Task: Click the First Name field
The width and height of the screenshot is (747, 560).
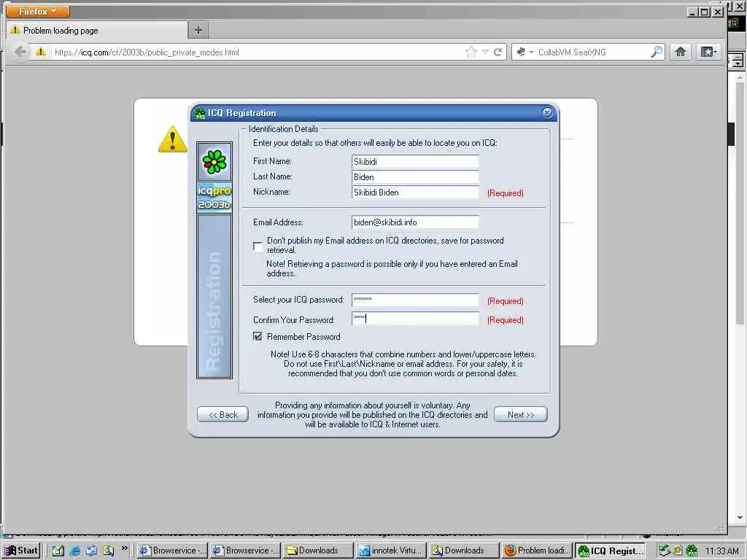Action: click(x=415, y=161)
